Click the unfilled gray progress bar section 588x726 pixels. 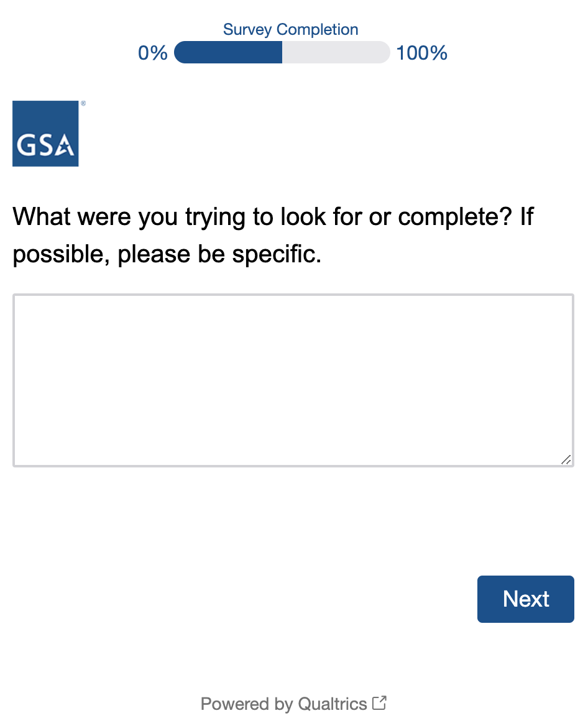336,53
